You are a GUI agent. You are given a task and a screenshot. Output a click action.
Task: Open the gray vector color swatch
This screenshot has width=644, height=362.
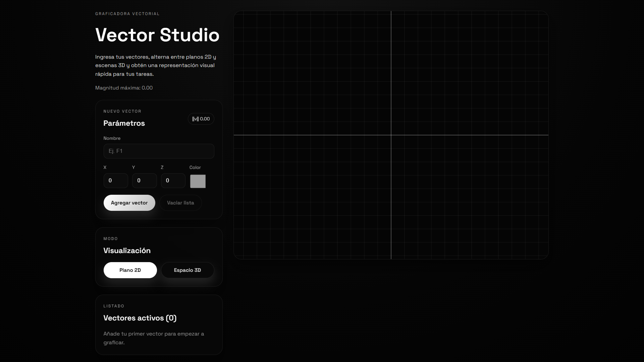pos(198,181)
